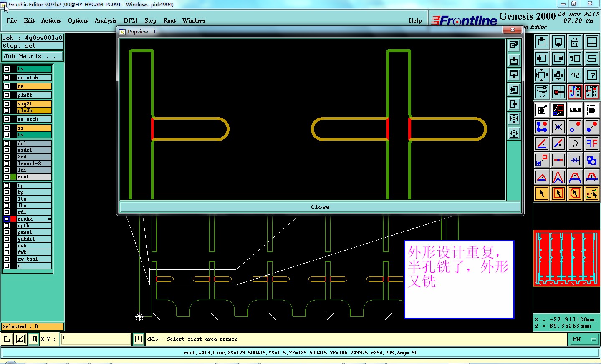Open the File menu
The height and width of the screenshot is (364, 601).
point(12,20)
